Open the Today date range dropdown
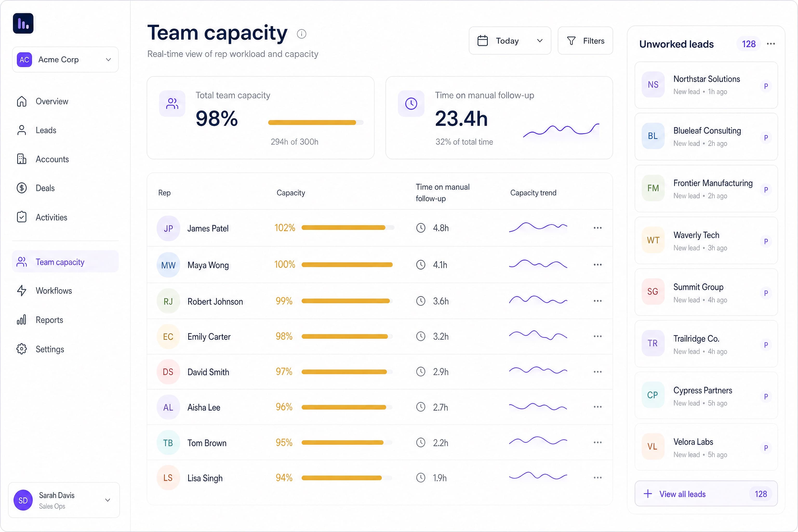The image size is (798, 532). (510, 41)
